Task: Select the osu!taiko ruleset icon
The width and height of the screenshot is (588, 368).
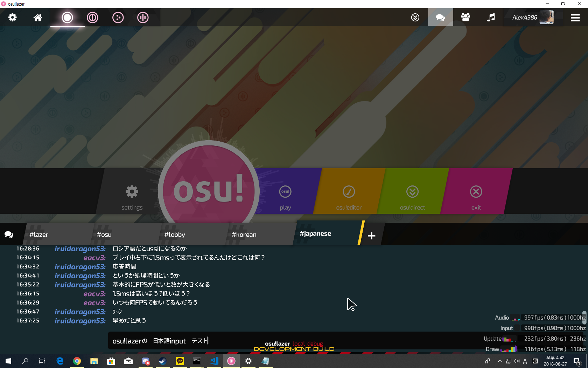Action: tap(92, 17)
